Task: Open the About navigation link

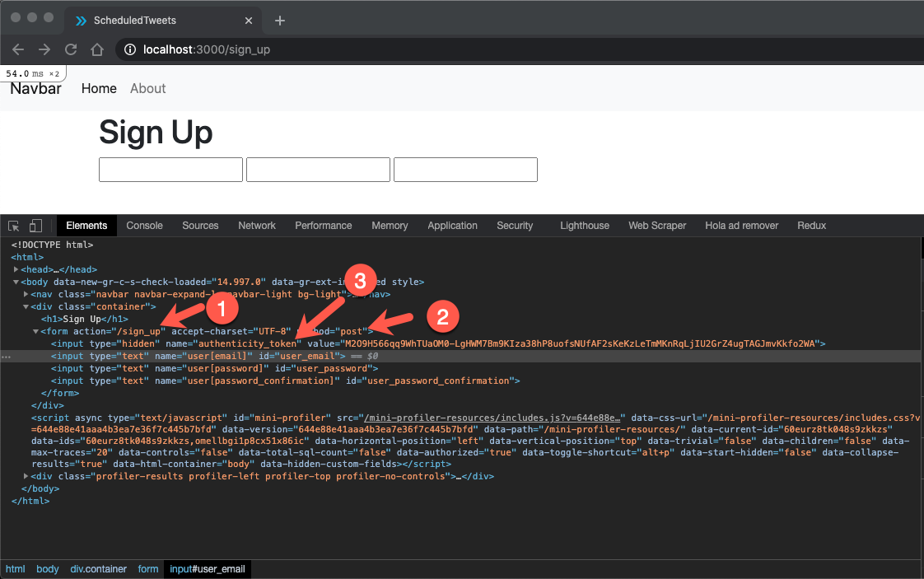Action: [148, 88]
